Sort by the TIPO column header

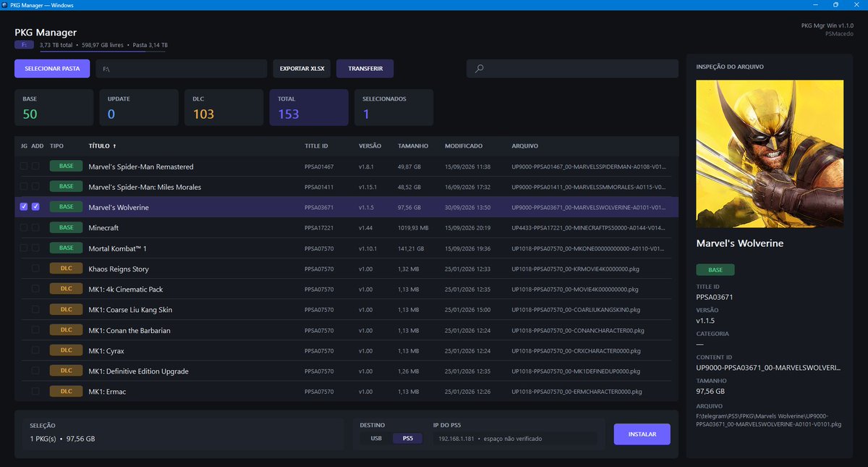[x=56, y=146]
